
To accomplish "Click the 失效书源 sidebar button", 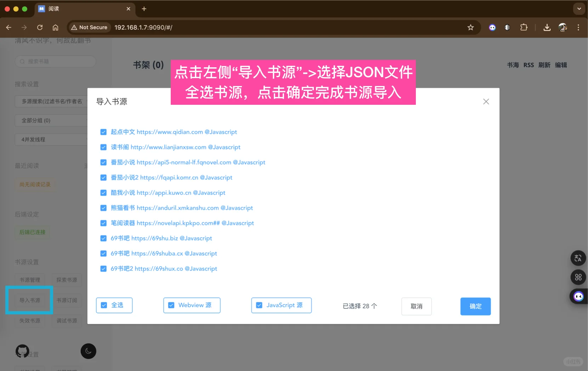I will 30,321.
